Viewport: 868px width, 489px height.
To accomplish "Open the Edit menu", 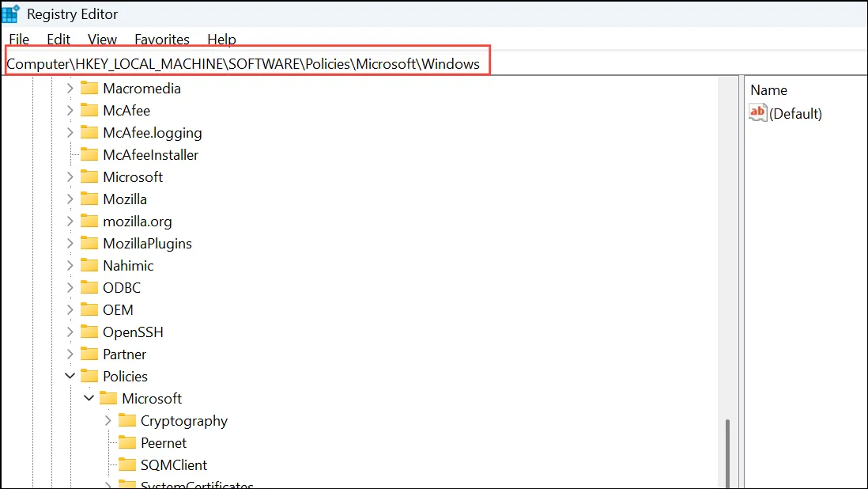I will click(x=58, y=40).
